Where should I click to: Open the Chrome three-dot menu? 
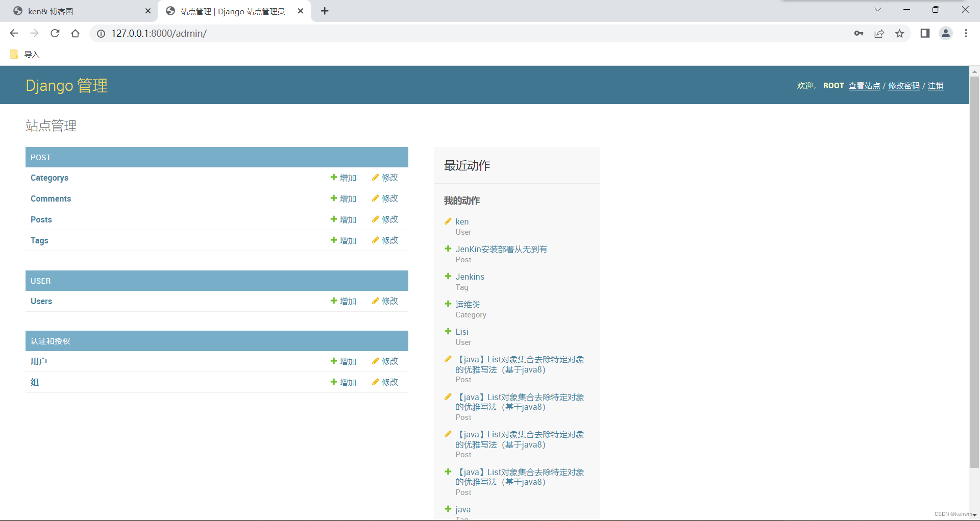966,33
